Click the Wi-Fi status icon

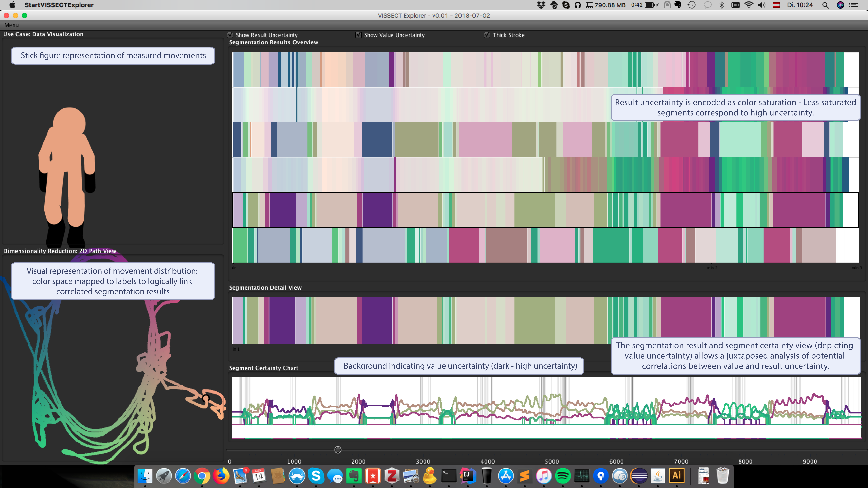749,5
